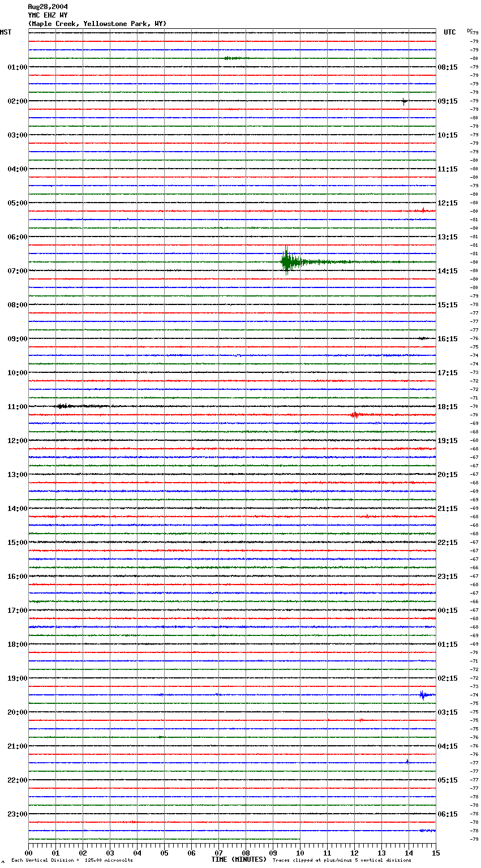
Task: Select the 22:00 MST row label
Action: tap(17, 780)
